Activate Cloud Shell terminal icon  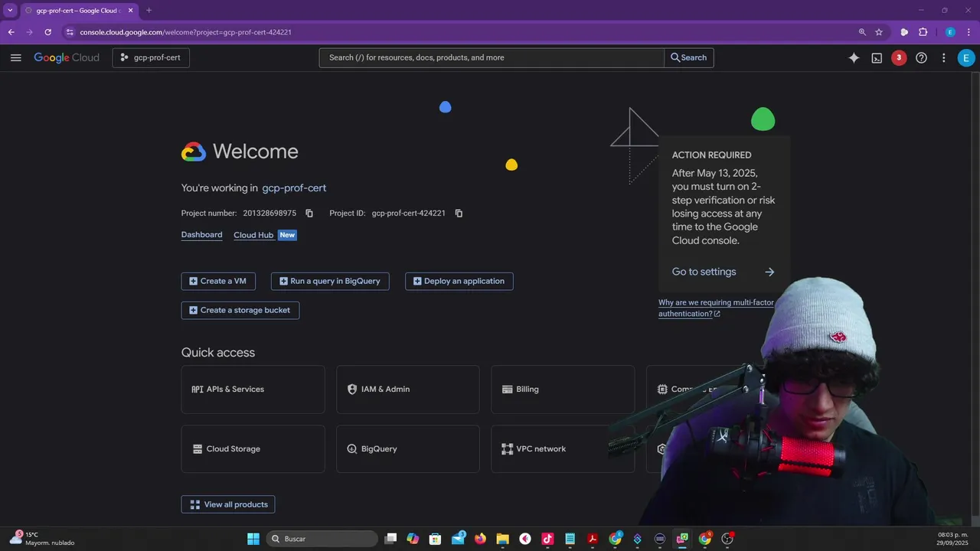point(877,57)
